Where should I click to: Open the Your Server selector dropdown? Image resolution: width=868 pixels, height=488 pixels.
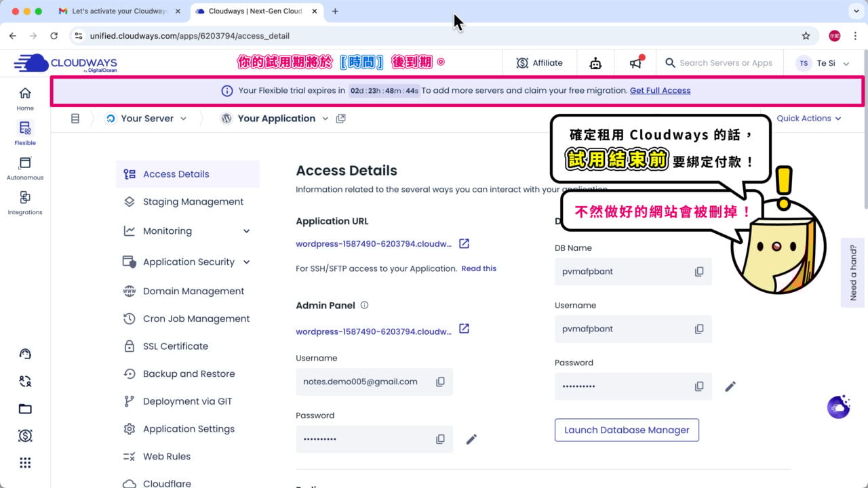tap(146, 118)
